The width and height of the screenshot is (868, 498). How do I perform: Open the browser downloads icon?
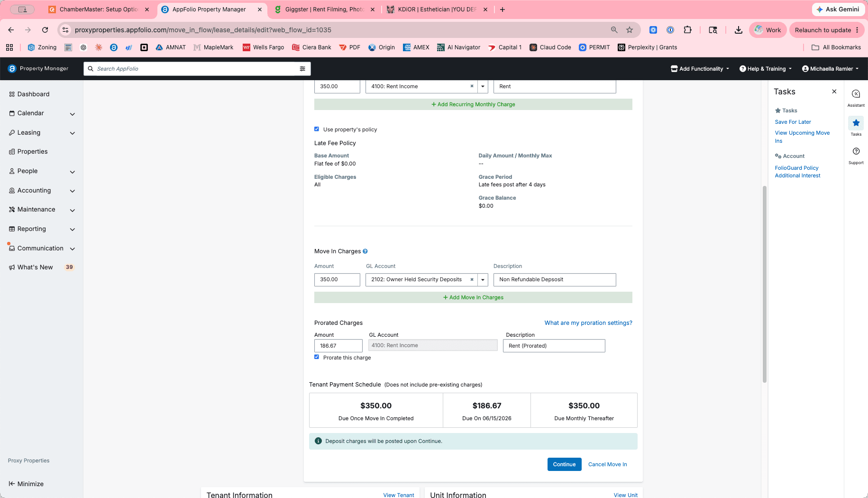739,30
